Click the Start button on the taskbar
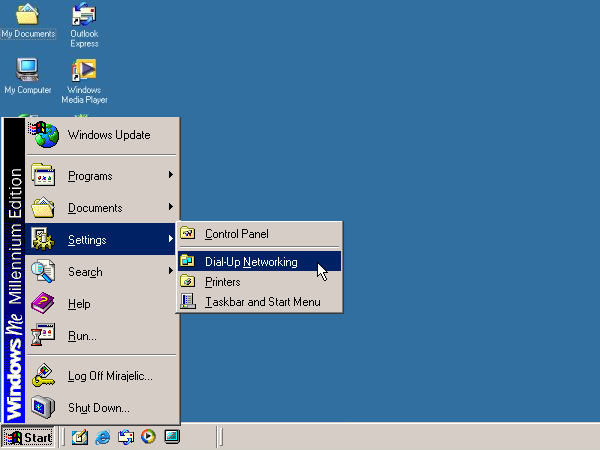Screen dimensions: 600x450 click(x=29, y=437)
